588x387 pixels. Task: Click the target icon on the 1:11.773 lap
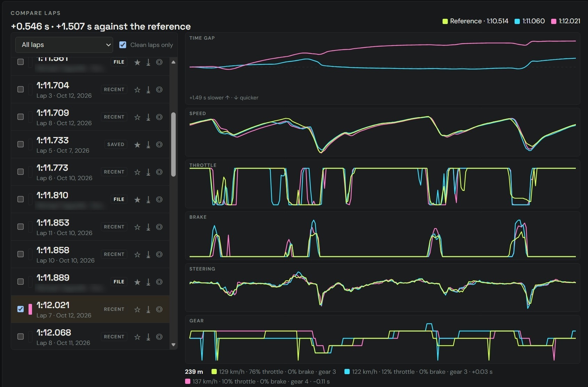[x=159, y=172]
